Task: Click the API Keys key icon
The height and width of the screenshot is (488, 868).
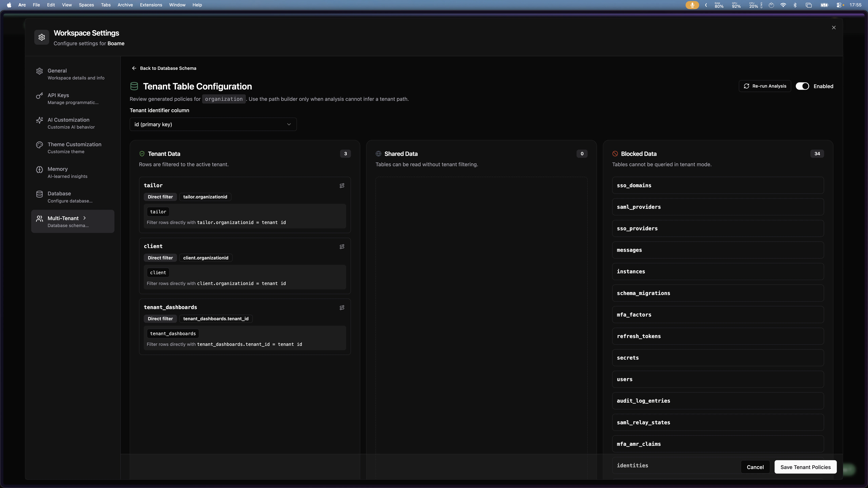Action: 40,96
